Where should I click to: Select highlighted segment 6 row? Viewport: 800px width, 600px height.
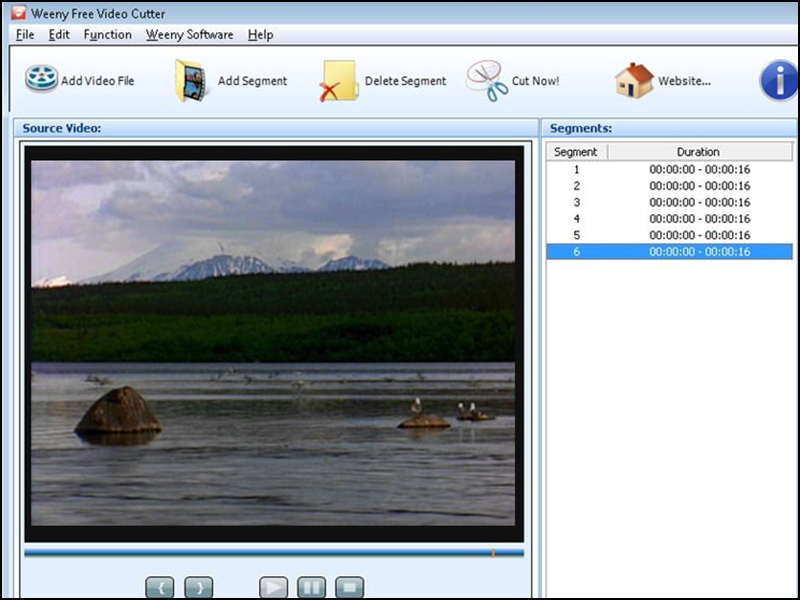[669, 252]
